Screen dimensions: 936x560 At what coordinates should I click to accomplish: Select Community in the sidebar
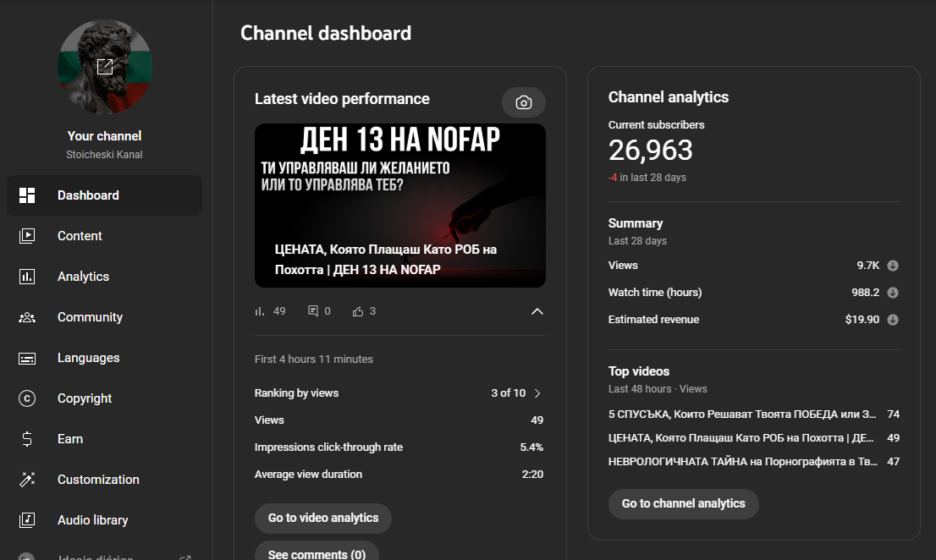click(x=104, y=317)
